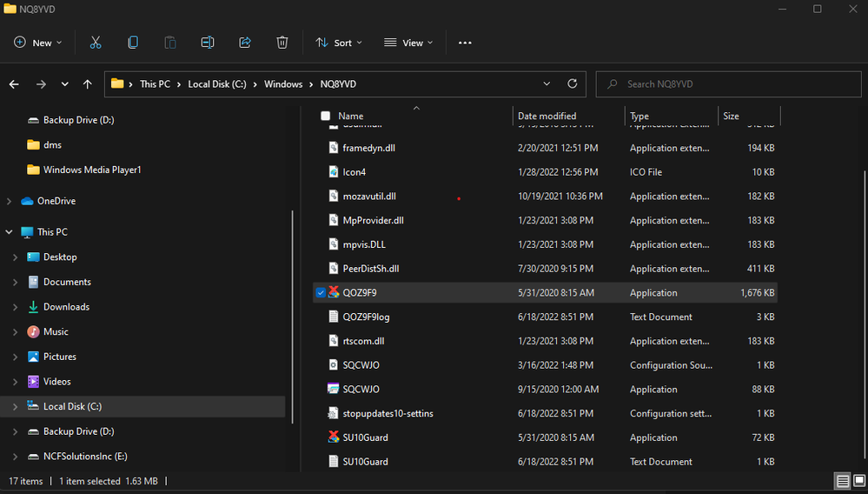The image size is (868, 494).
Task: Open the View dropdown menu
Action: [408, 43]
